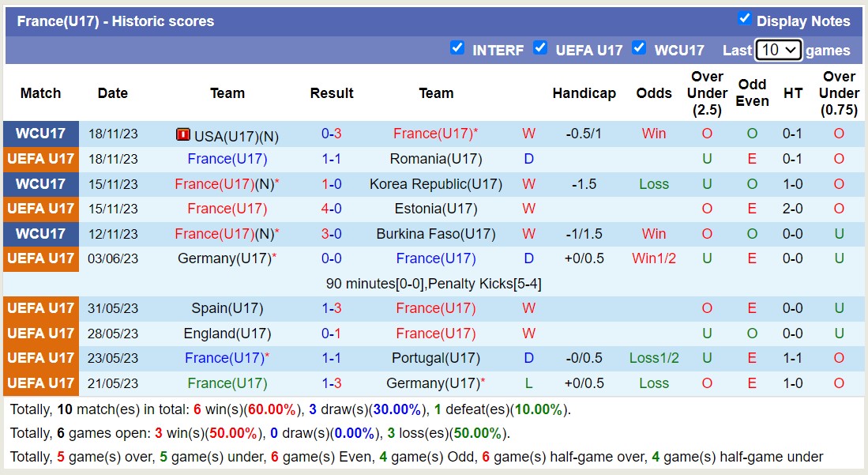The image size is (868, 475).
Task: Click the Korea Republic(U17) team link
Action: point(436,184)
